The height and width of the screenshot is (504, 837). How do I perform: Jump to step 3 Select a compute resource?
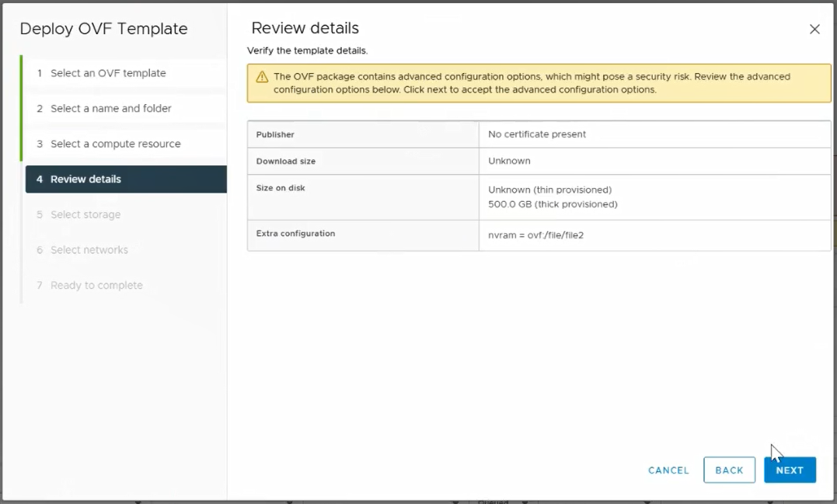(115, 144)
